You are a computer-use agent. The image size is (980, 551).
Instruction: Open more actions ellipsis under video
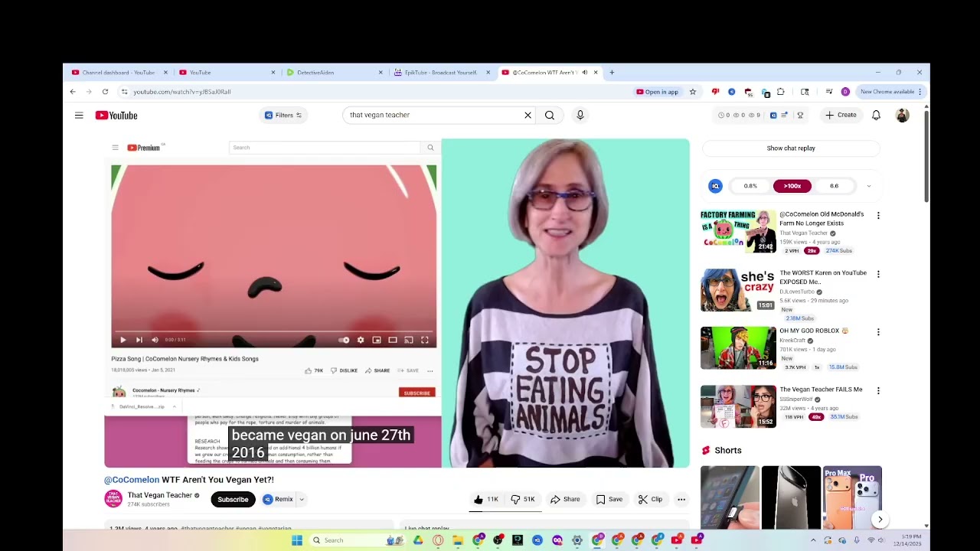click(681, 499)
